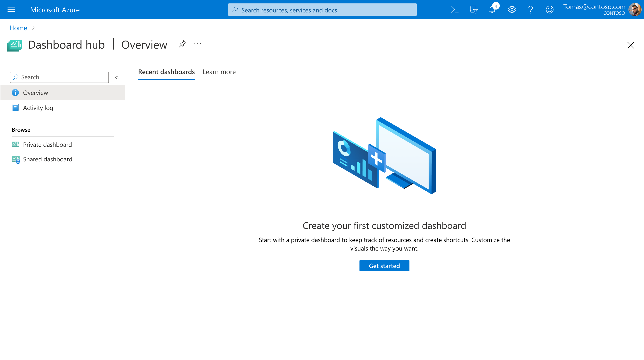Image resolution: width=644 pixels, height=360 pixels.
Task: Pin the Dashboard hub Overview page
Action: 182,44
